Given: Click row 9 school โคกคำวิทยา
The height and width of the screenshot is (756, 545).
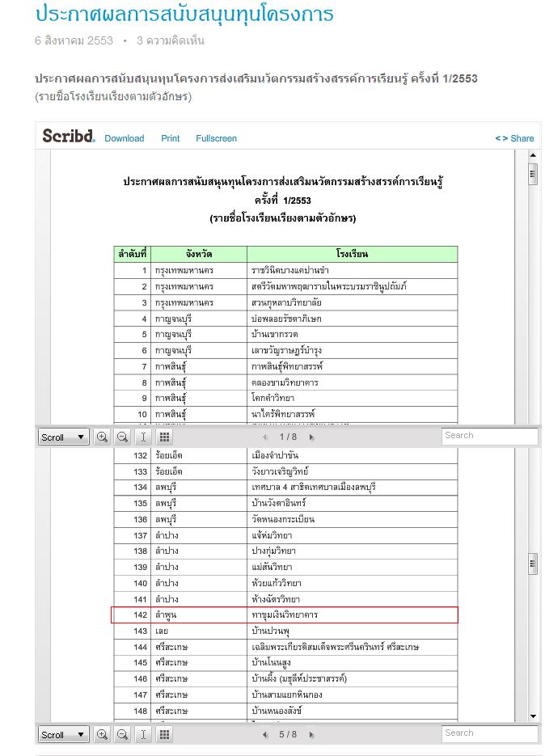Looking at the screenshot, I should [x=272, y=399].
